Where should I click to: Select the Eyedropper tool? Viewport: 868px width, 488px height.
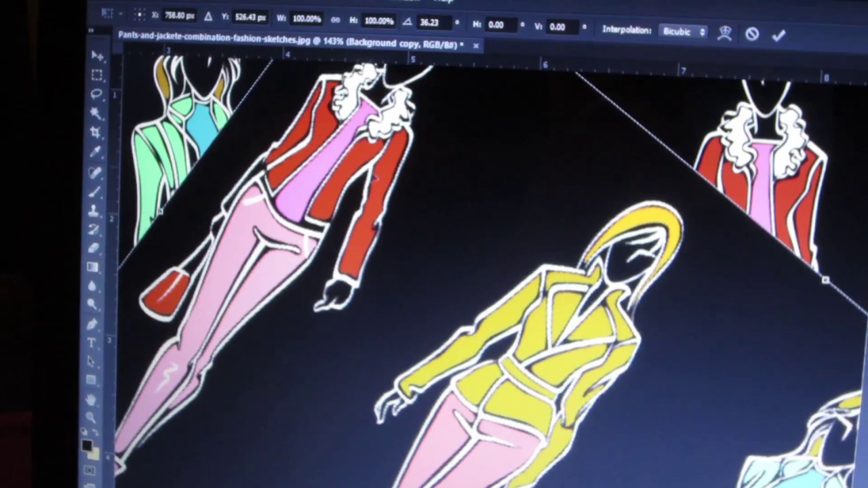[96, 152]
